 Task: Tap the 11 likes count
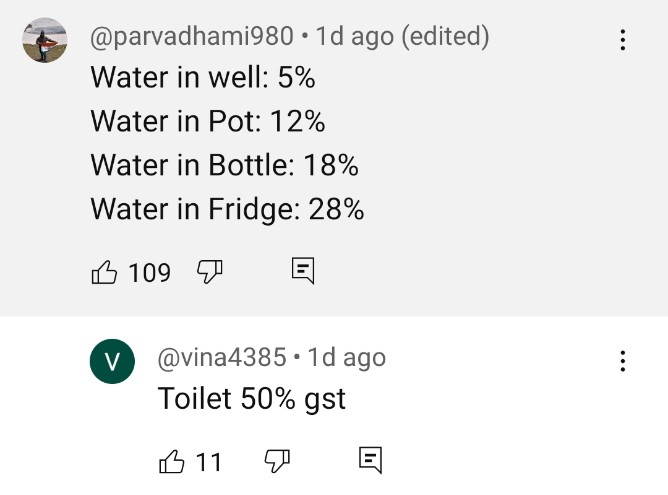coord(208,462)
